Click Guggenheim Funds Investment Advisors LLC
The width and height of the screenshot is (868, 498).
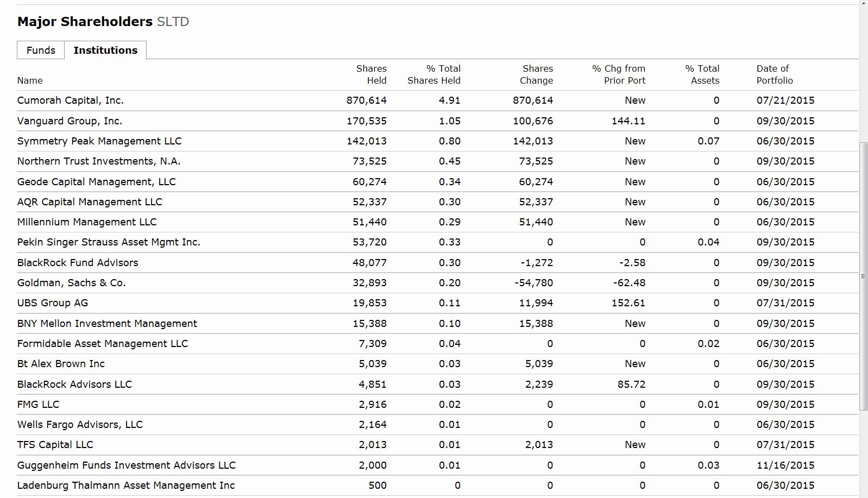click(x=127, y=465)
